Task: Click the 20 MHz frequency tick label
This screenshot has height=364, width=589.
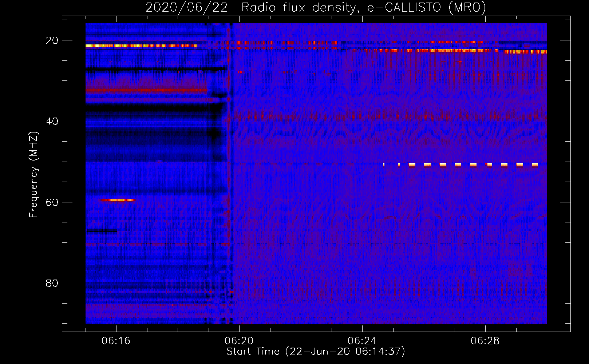Action: point(52,40)
